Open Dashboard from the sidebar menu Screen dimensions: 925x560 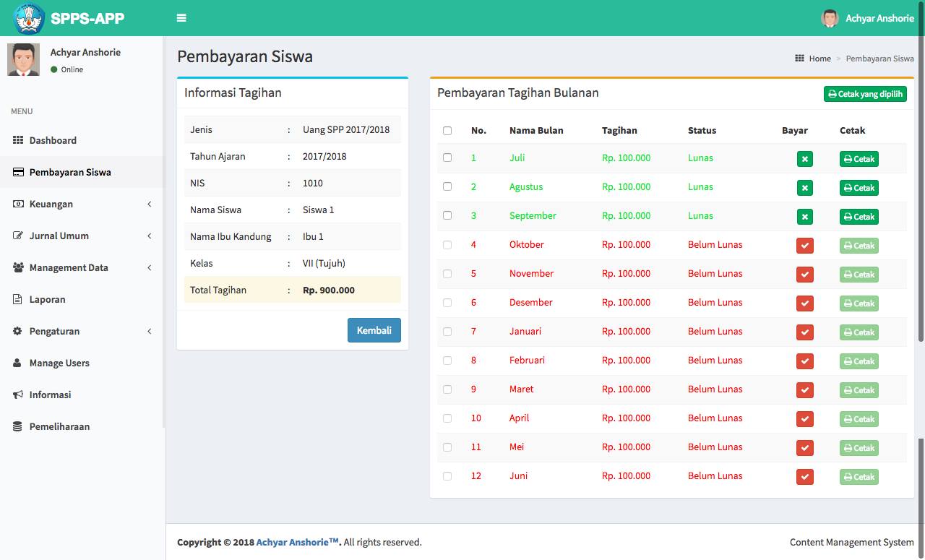pyautogui.click(x=52, y=140)
